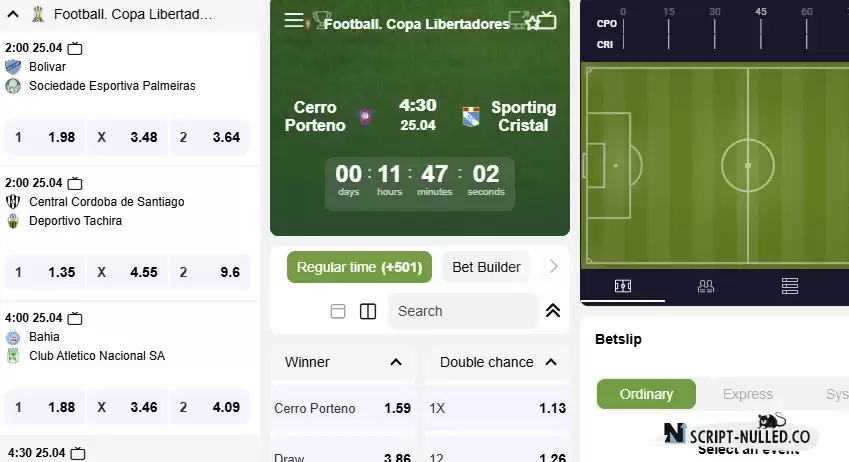
Task: Show more market tabs with right arrow
Action: [x=553, y=266]
